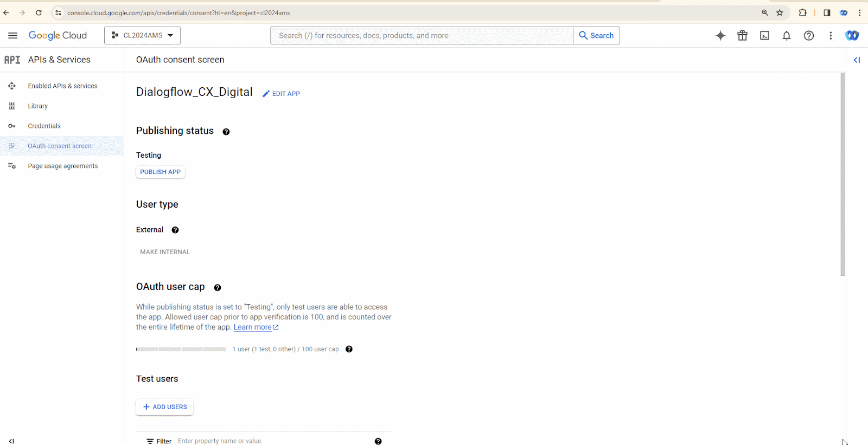Reload the page with browser refresh
Viewport: 868px width, 445px height.
pyautogui.click(x=39, y=12)
